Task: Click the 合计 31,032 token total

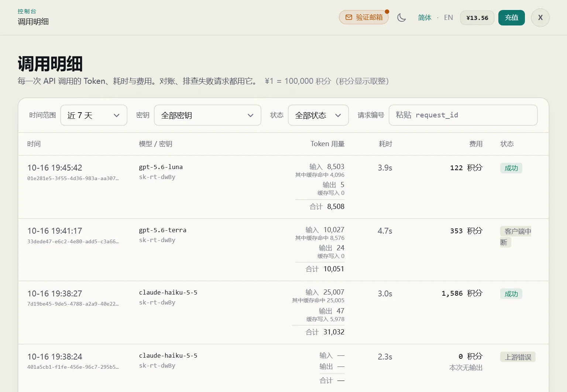Action: point(325,332)
